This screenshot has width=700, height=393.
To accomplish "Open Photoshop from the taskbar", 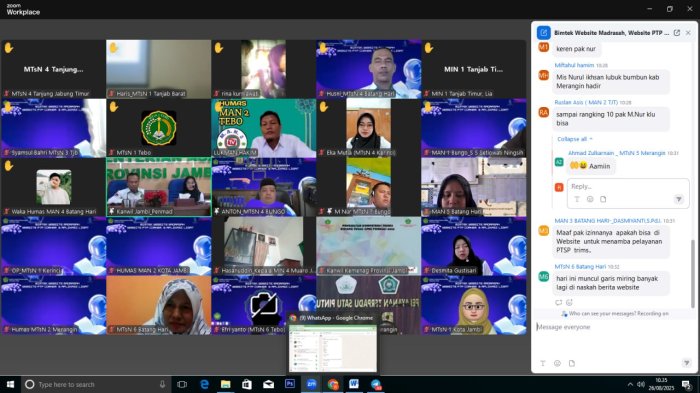I will tap(290, 384).
